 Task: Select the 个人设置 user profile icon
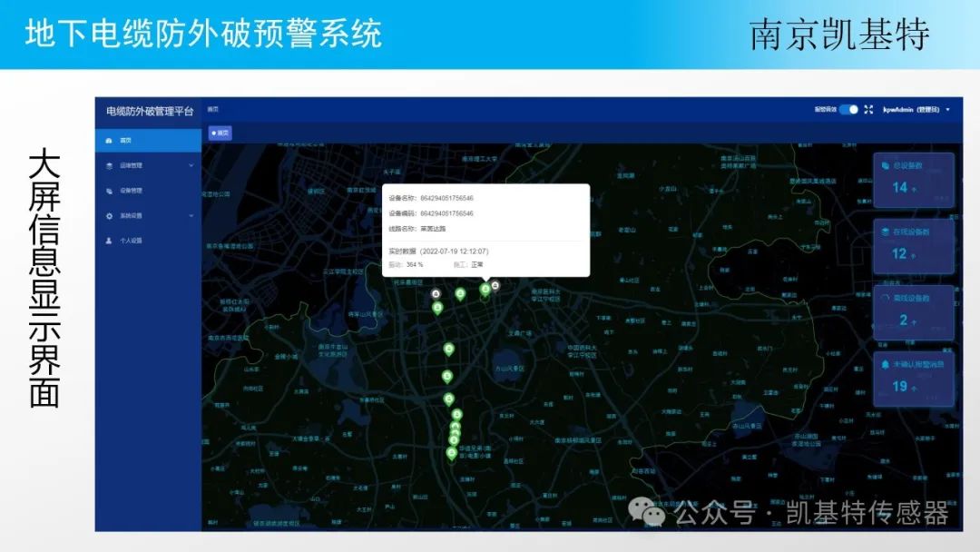(109, 241)
